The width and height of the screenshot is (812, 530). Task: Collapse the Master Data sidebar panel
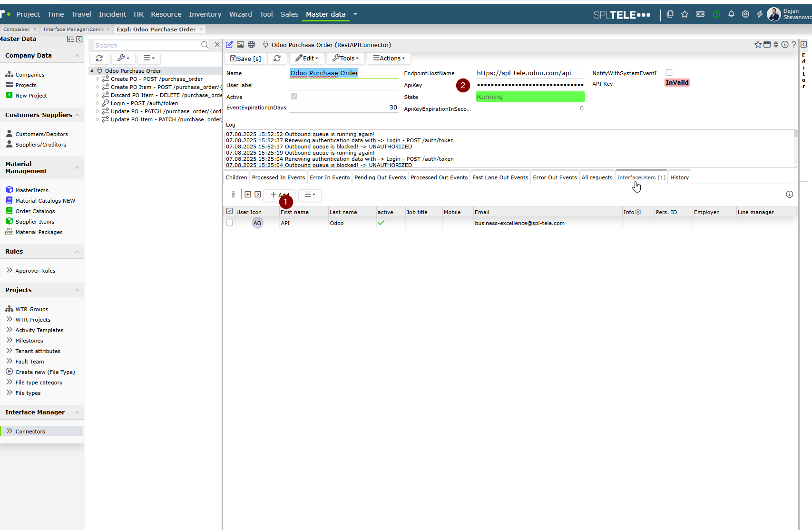(x=79, y=39)
